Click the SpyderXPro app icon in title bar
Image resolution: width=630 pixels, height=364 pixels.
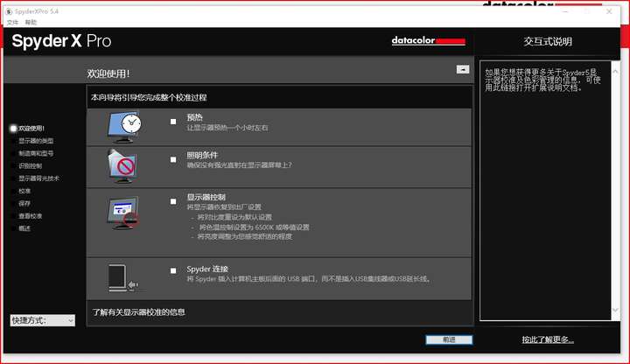(9, 11)
